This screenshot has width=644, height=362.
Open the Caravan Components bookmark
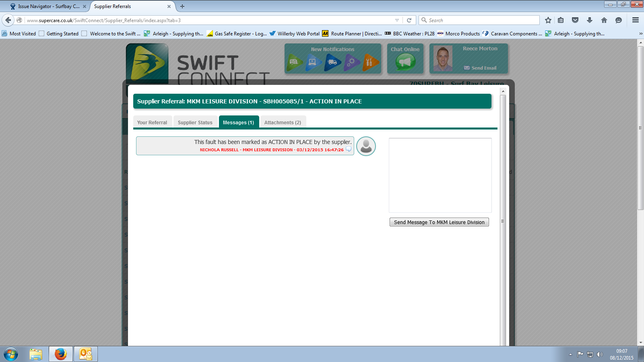(512, 34)
